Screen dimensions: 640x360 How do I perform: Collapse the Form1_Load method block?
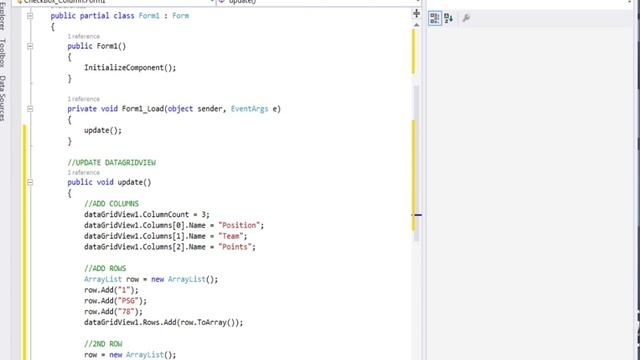30,109
